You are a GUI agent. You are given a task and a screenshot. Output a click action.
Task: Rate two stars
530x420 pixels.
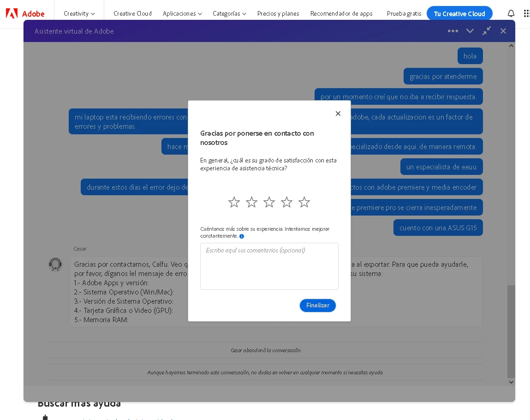(x=251, y=202)
